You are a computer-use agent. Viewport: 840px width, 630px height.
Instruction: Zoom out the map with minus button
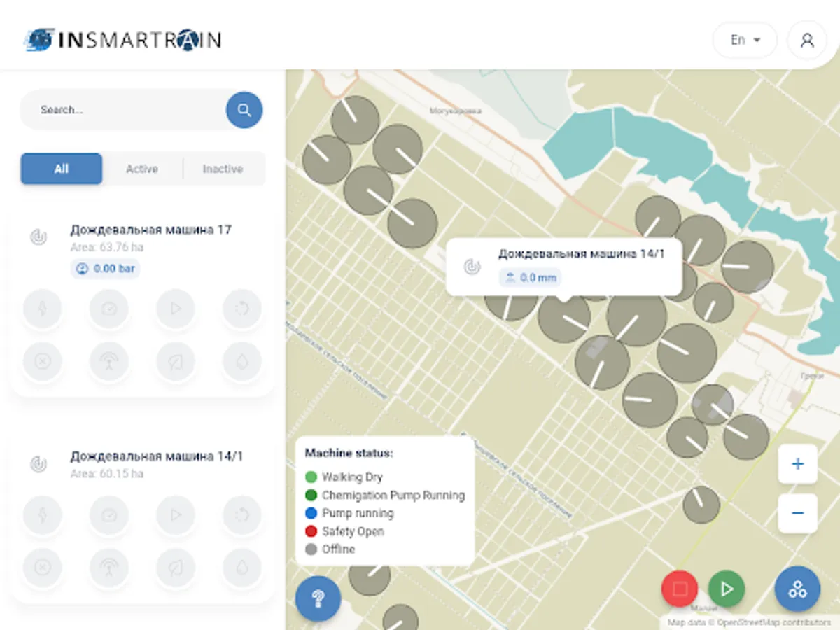click(x=797, y=513)
